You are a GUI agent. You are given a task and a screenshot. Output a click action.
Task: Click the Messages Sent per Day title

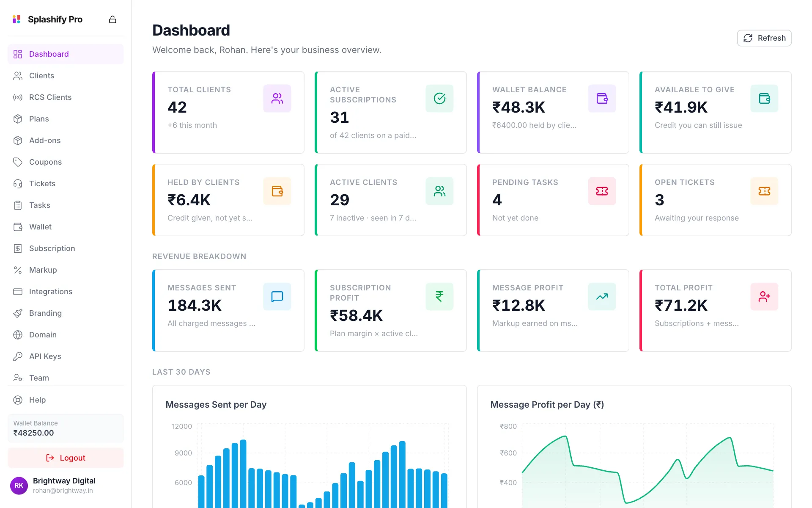[216, 405]
